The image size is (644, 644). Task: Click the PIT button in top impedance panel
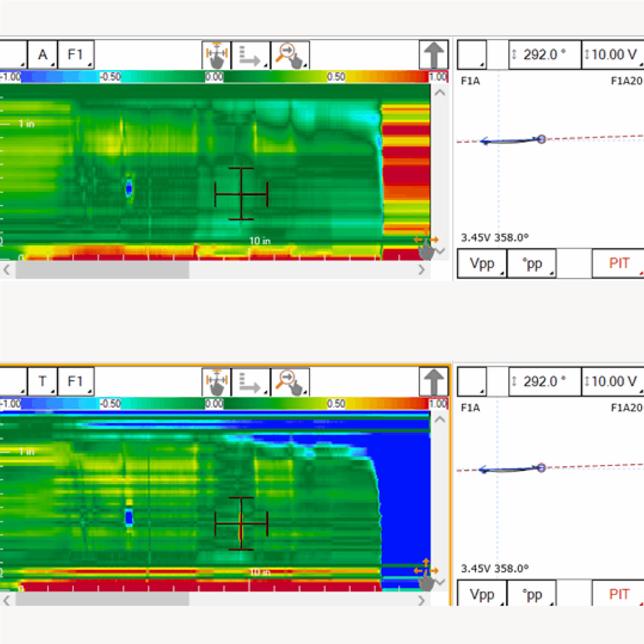click(x=619, y=263)
